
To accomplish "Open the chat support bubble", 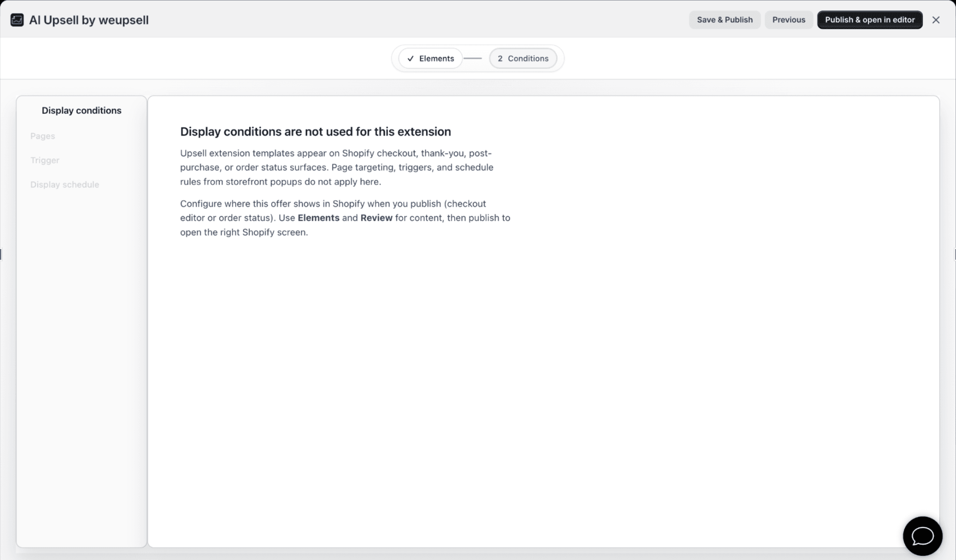I will (922, 536).
